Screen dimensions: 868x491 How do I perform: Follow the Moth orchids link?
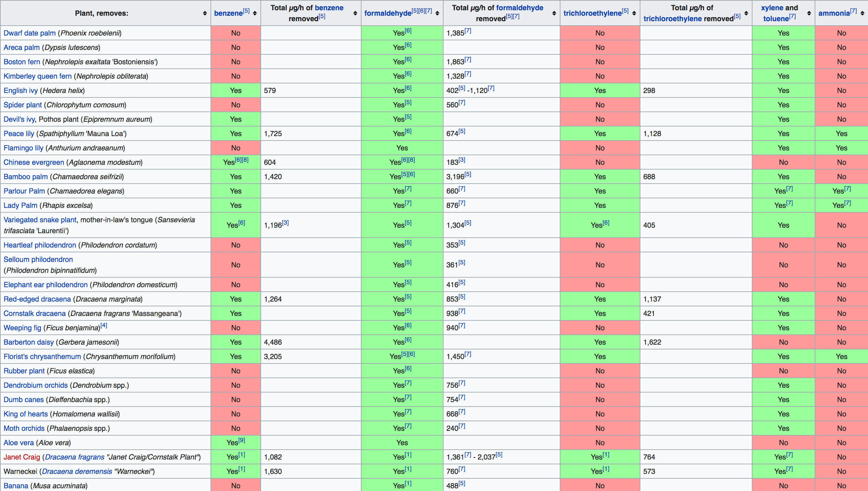(24, 428)
